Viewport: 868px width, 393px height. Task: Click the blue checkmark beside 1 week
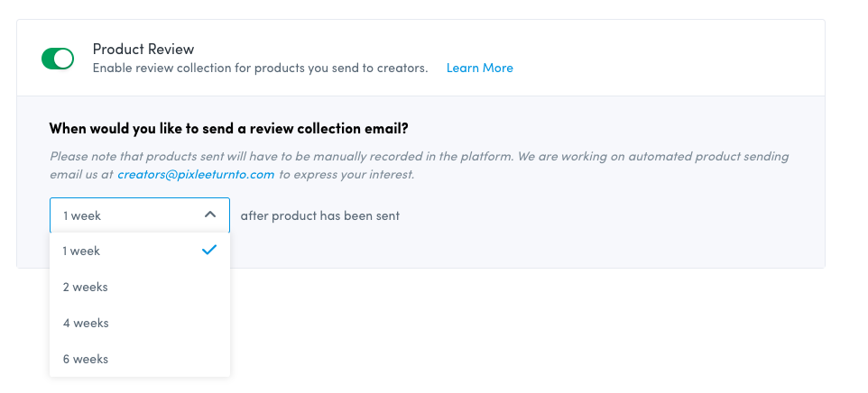[209, 251]
